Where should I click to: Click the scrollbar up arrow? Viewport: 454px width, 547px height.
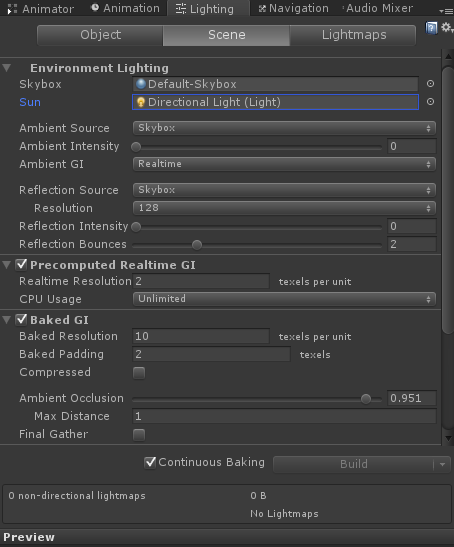coord(448,56)
